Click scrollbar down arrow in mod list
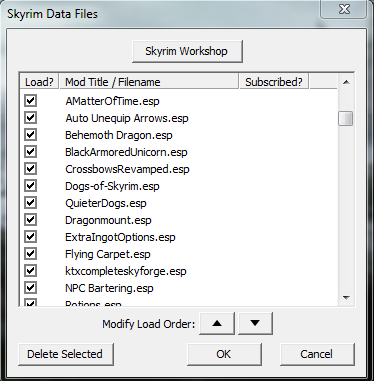Screen dimensions: 374x381 pyautogui.click(x=346, y=297)
